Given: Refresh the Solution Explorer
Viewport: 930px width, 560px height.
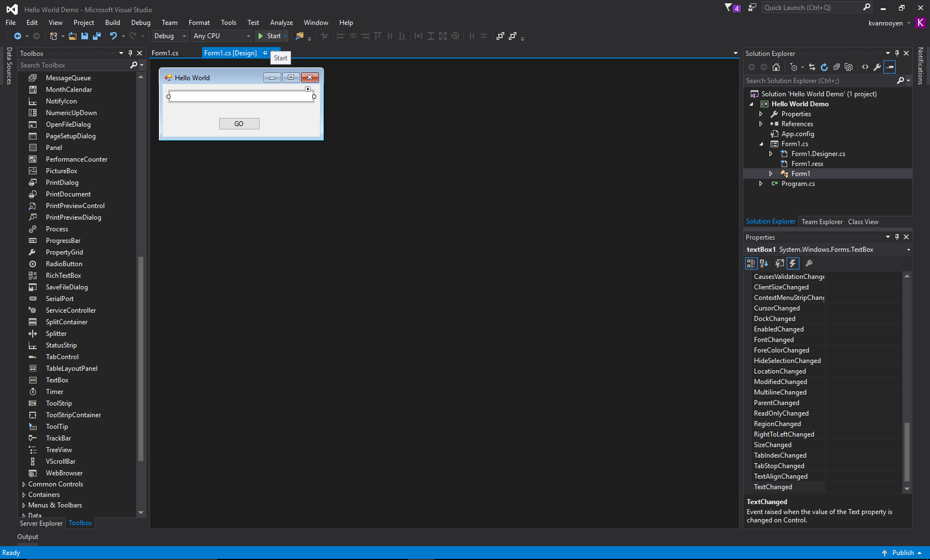Looking at the screenshot, I should click(x=824, y=67).
